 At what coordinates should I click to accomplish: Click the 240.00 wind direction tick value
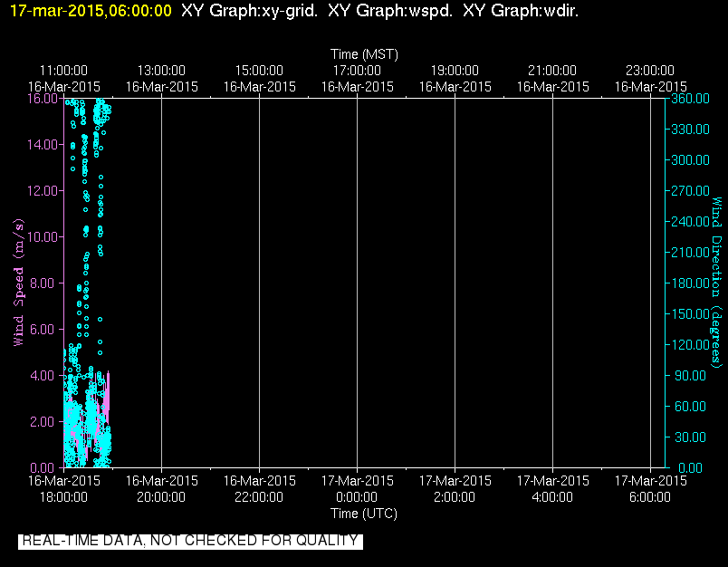click(x=690, y=222)
